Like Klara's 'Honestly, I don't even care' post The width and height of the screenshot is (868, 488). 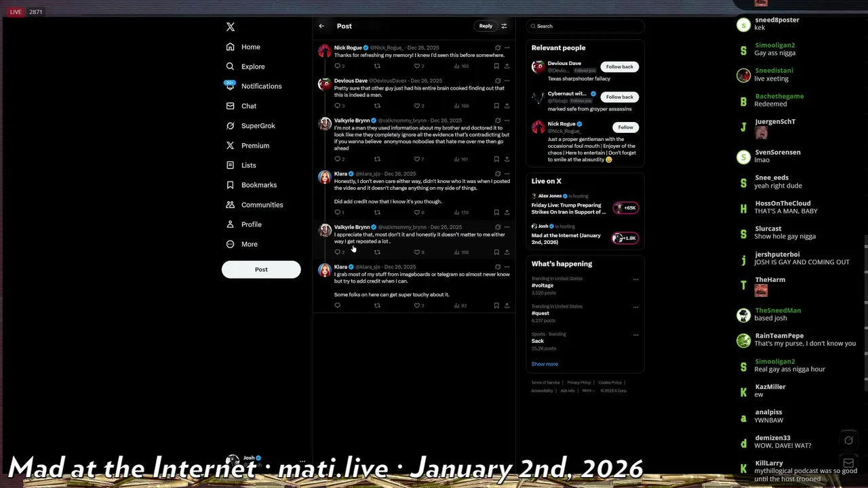[x=418, y=212]
